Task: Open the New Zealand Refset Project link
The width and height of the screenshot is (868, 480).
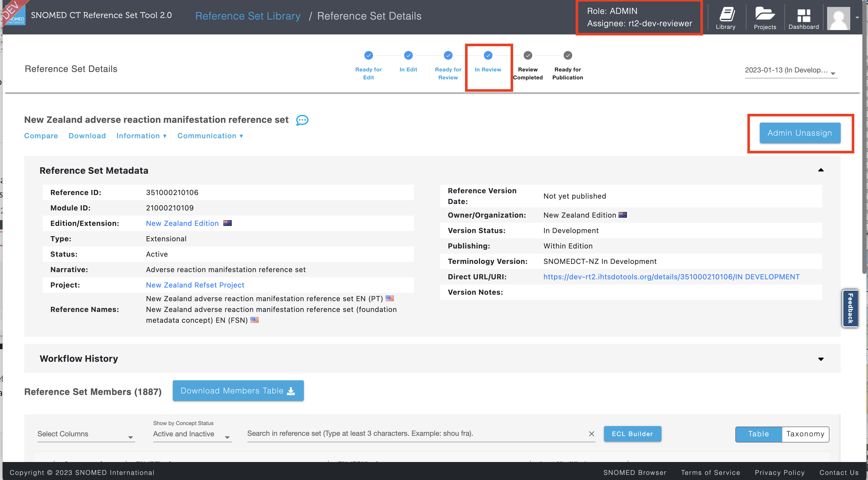Action: click(195, 285)
